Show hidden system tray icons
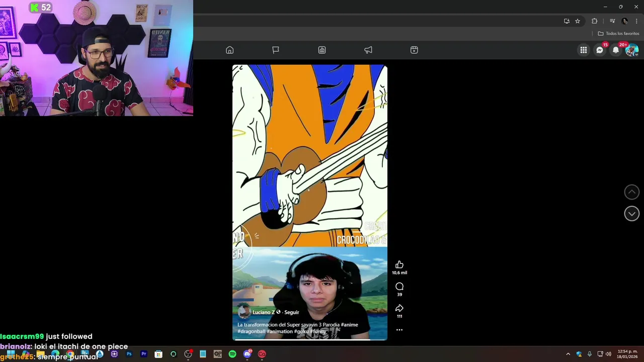 [568, 354]
